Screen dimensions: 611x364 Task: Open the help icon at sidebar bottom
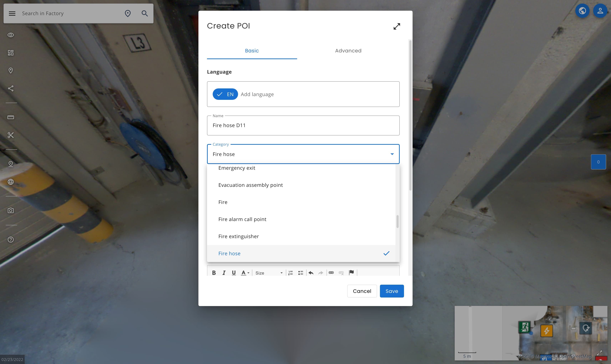[11, 240]
